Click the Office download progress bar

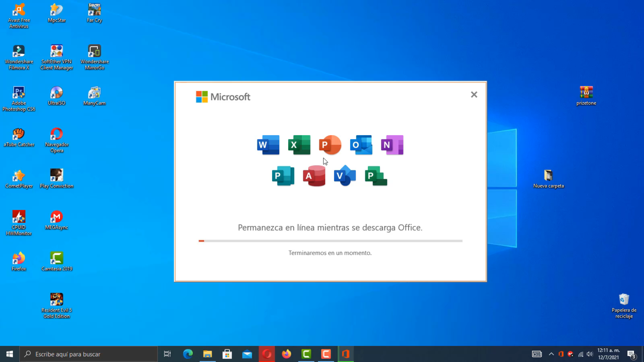coord(330,241)
